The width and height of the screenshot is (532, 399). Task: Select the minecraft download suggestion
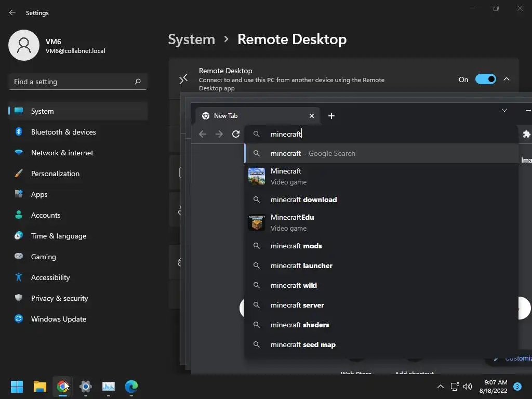(x=381, y=199)
